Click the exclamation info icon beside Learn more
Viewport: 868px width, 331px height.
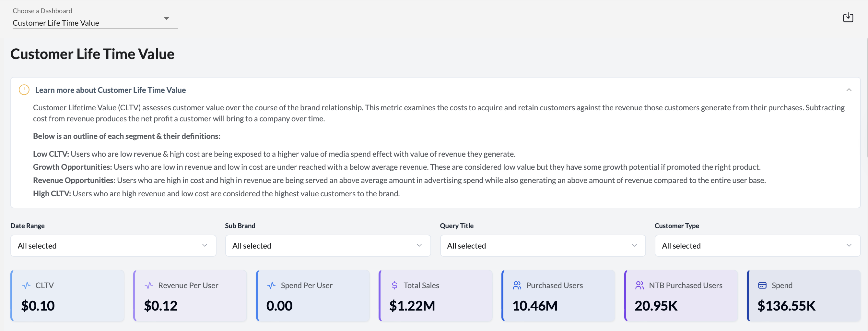click(24, 90)
